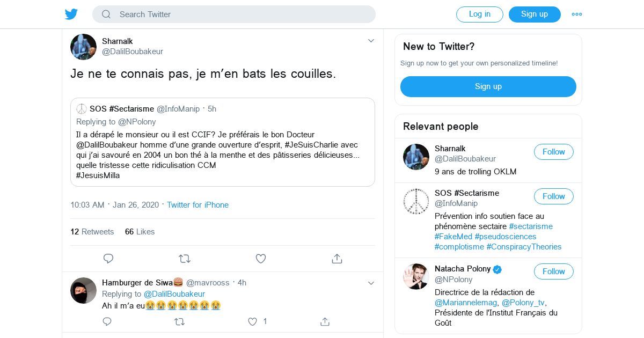Reply to the main Sharnalk tweet
The height and width of the screenshot is (338, 644).
108,259
